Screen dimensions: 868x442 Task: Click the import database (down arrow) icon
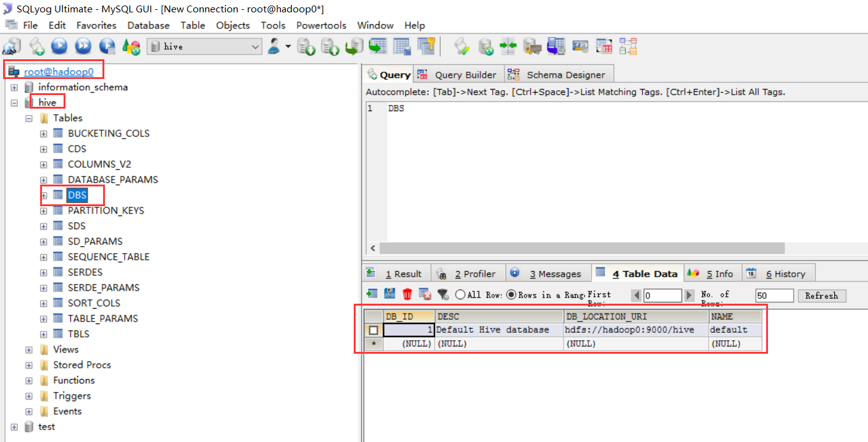[307, 46]
